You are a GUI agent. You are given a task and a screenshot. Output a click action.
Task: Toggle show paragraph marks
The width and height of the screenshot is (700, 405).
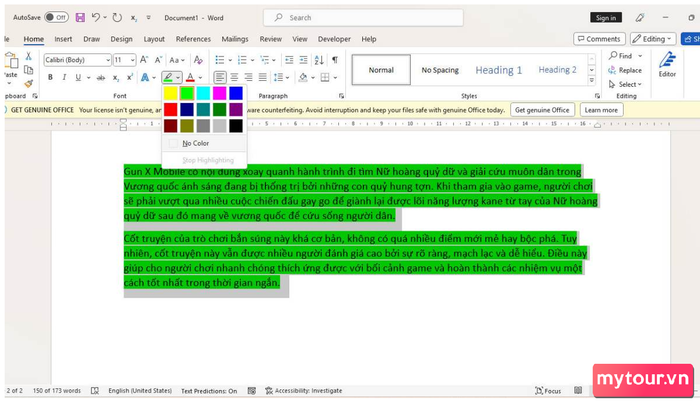point(334,60)
